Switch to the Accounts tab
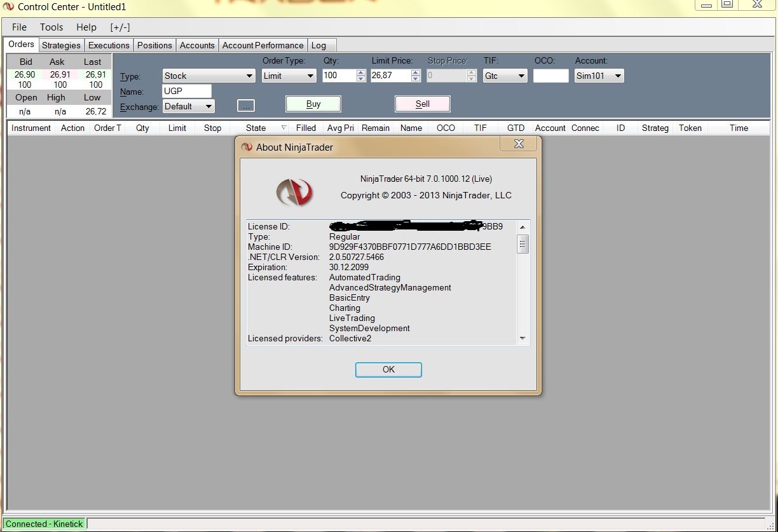 [x=197, y=45]
